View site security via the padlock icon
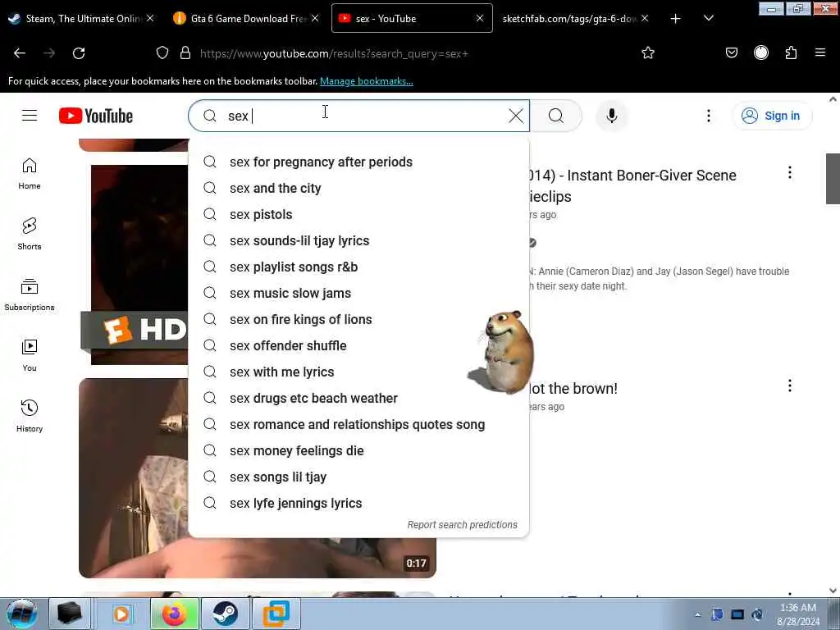 click(x=185, y=53)
